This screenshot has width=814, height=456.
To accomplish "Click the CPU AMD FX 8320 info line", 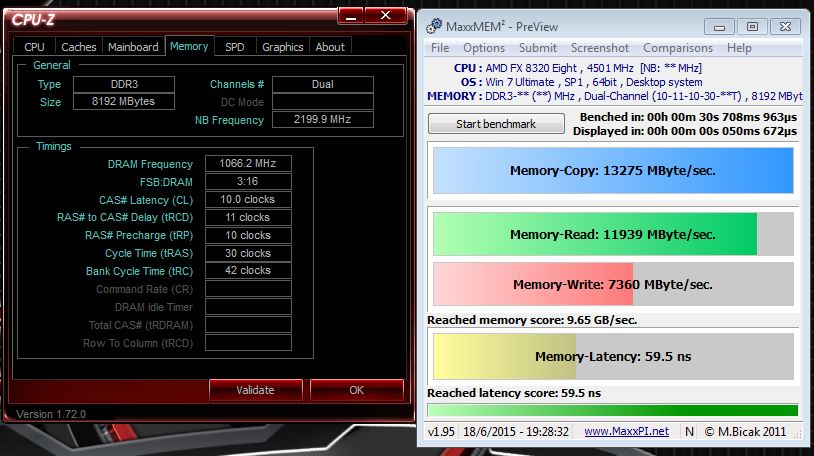I will 577,68.
